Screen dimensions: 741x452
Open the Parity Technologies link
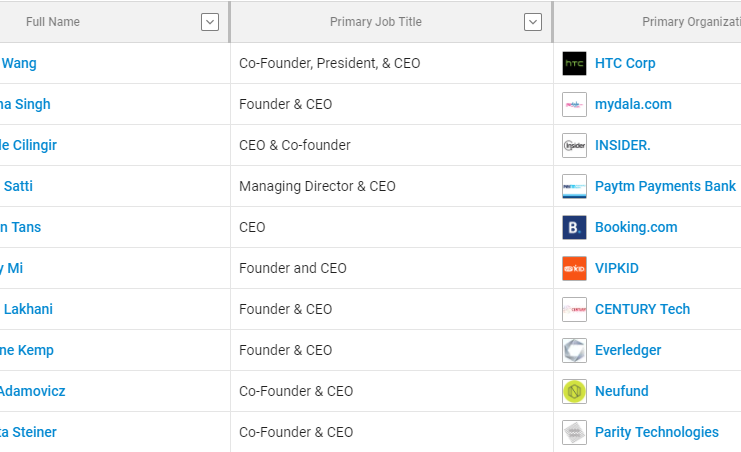pyautogui.click(x=656, y=432)
